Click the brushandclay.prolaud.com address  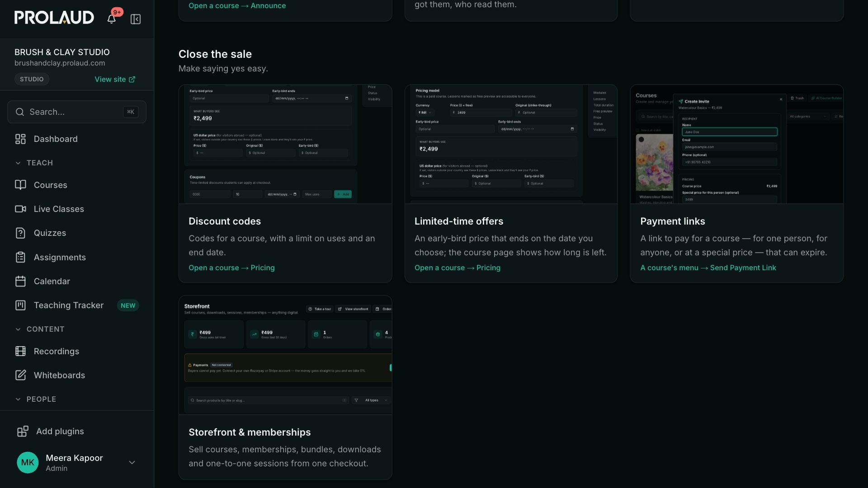[x=60, y=63]
